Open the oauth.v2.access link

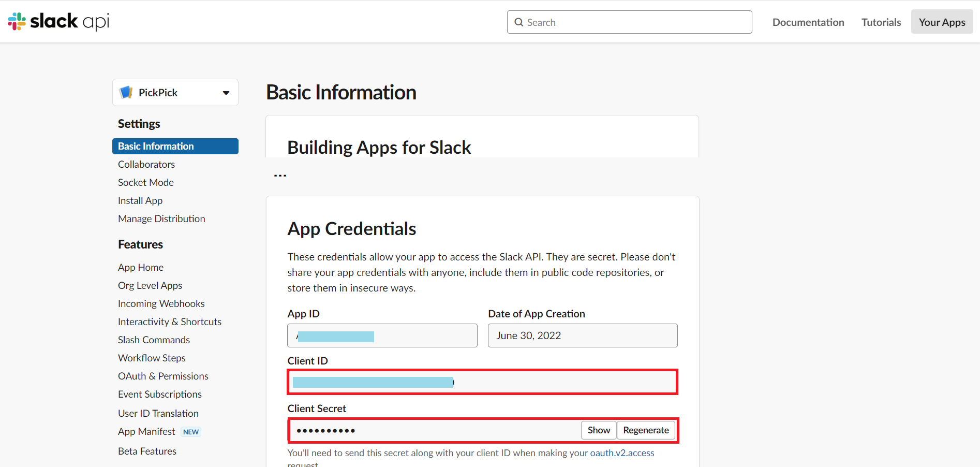click(x=622, y=453)
